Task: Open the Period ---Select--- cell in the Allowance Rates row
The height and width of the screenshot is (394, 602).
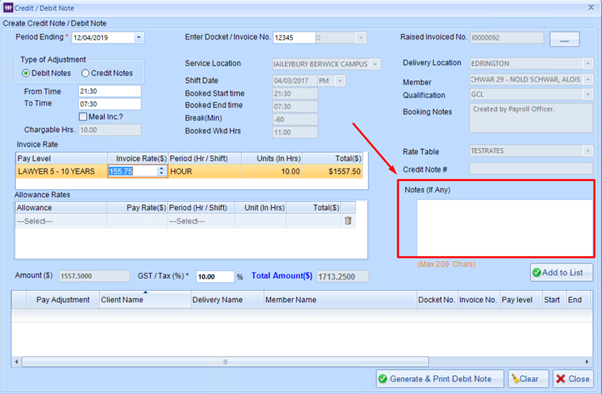Action: 201,221
